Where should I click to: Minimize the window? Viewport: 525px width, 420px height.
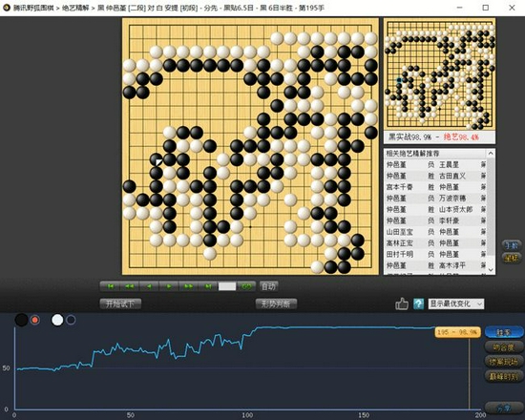click(x=459, y=8)
